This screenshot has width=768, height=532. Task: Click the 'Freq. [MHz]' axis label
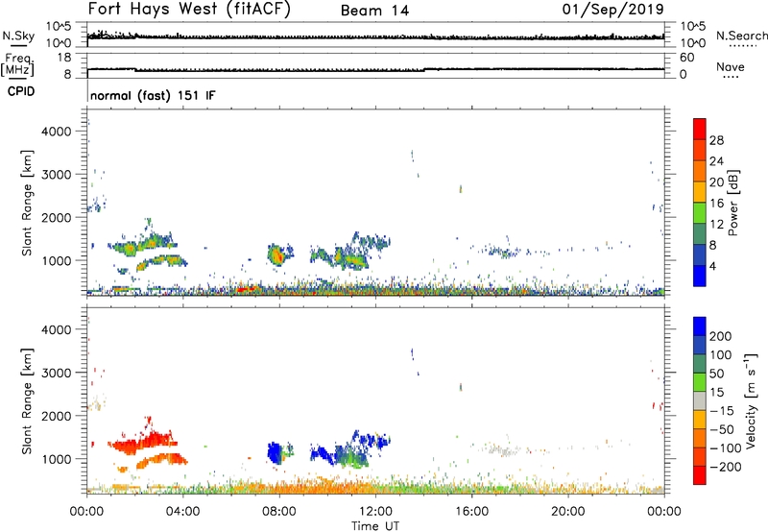click(17, 64)
